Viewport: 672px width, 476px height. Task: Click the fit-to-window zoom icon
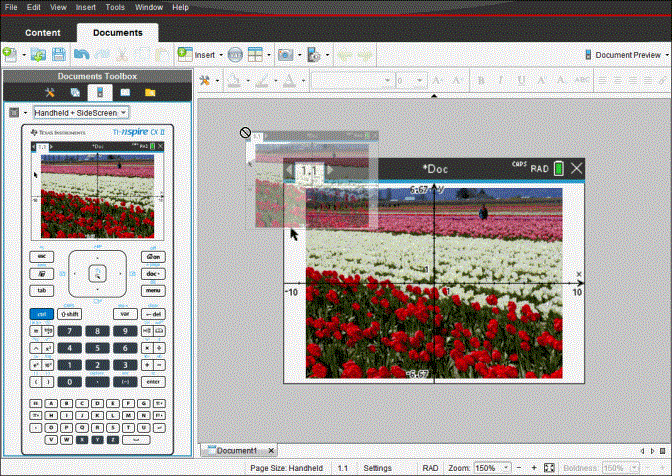(x=549, y=468)
